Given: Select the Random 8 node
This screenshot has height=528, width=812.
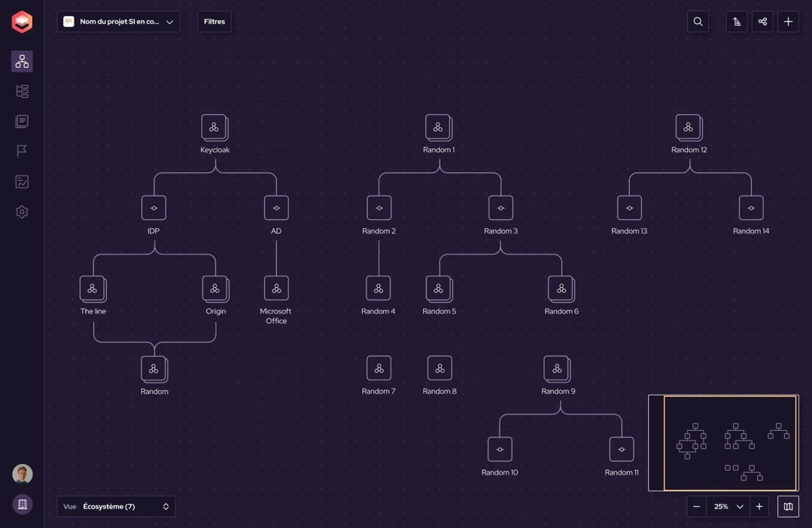Looking at the screenshot, I should coord(439,368).
